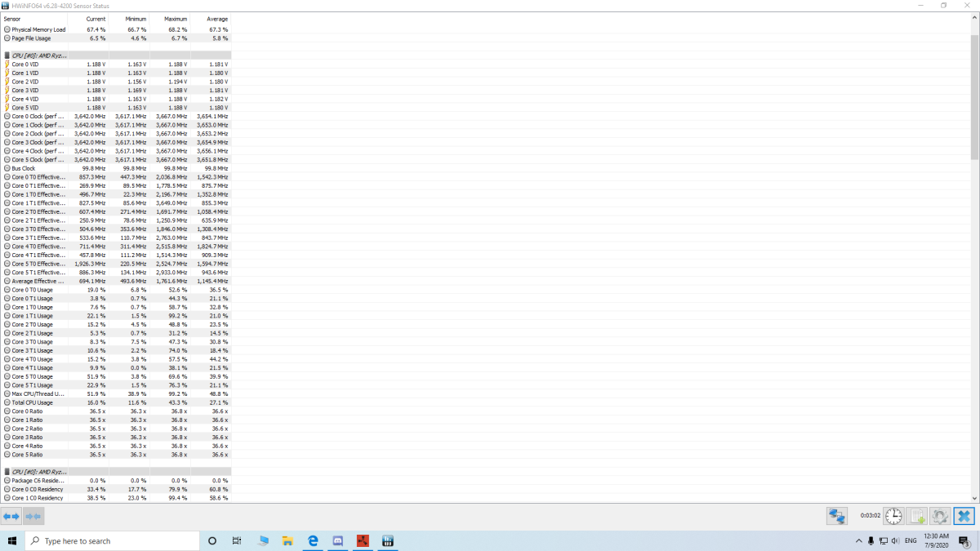Click the circle icon next to Total CPU Usage
This screenshot has width=980, height=551.
7,402
